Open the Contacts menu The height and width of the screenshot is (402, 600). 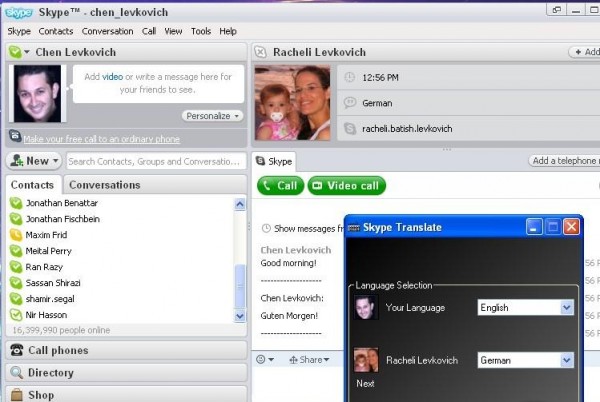(x=56, y=31)
